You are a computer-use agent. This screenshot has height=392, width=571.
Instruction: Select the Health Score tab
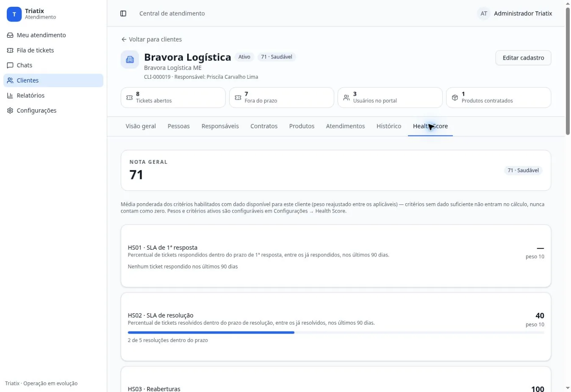point(430,126)
